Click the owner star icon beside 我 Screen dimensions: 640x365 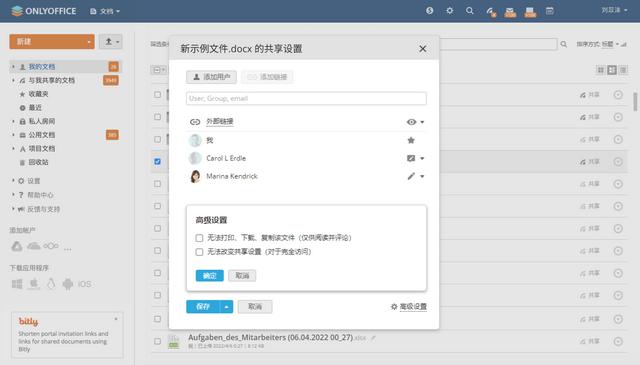pyautogui.click(x=411, y=140)
